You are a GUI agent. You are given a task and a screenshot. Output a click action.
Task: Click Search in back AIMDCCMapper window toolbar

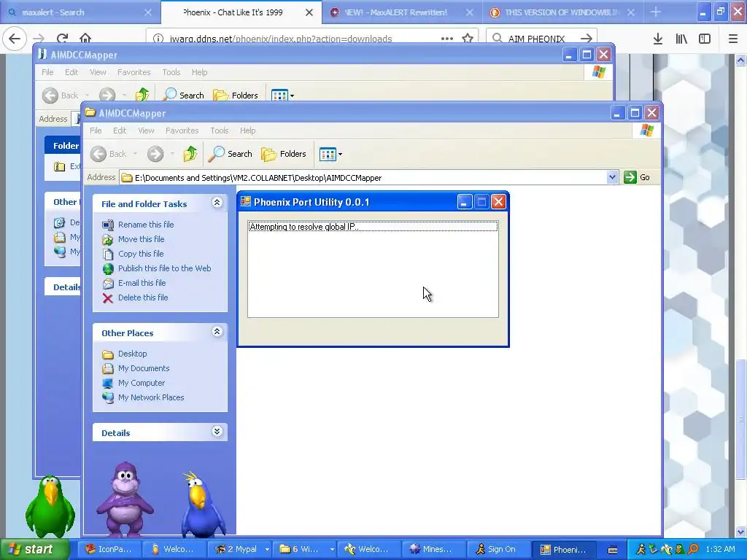[x=184, y=96]
